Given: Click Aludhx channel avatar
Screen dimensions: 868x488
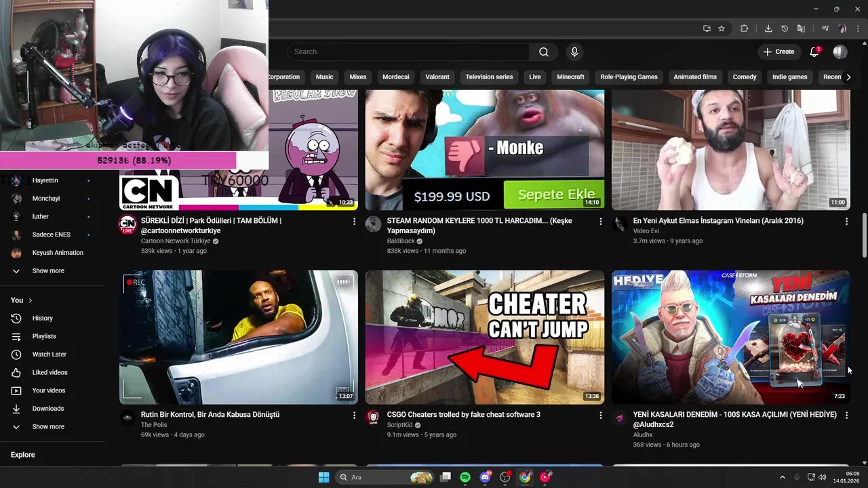Looking at the screenshot, I should 620,418.
